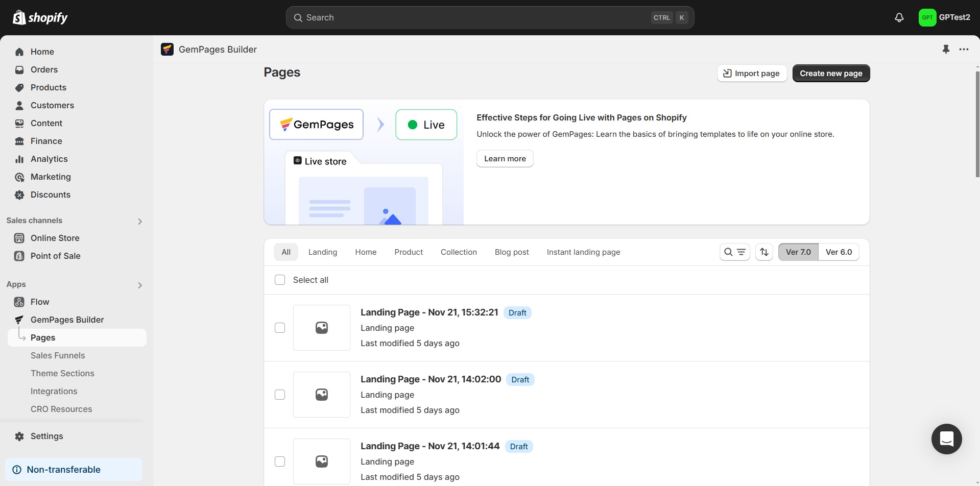Click the sort icon above the page list

(763, 252)
